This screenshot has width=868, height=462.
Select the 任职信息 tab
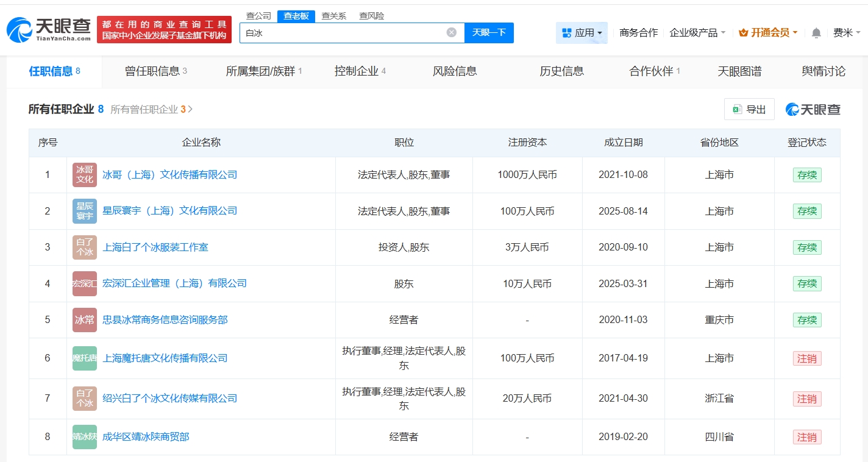(x=54, y=71)
